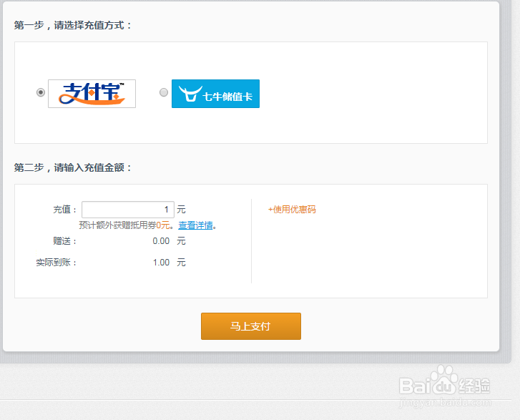This screenshot has height=420, width=520.
Task: Click the 充值 label
Action: (x=64, y=210)
